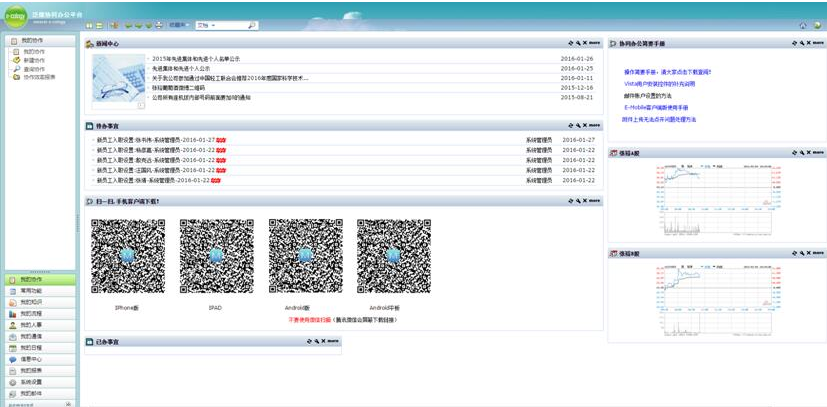
Task: Select 常用功能 sidebar menu
Action: tap(40, 291)
